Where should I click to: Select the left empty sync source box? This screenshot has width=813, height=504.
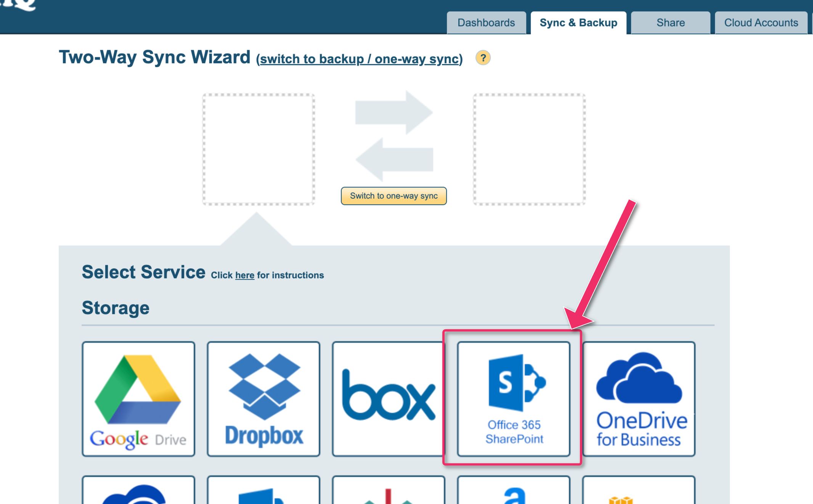click(259, 149)
